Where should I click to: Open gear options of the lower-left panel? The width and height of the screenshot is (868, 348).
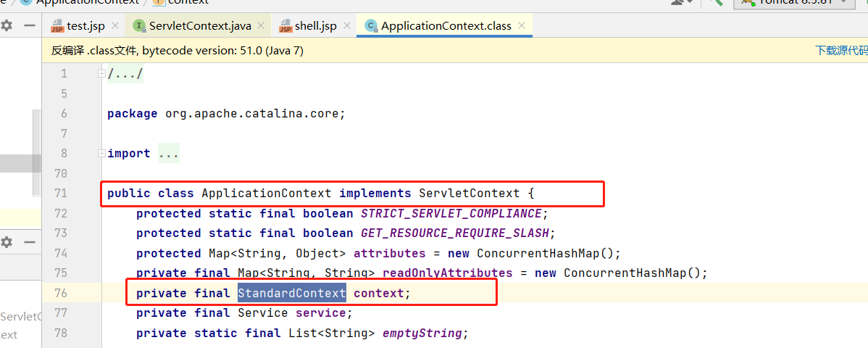(x=7, y=243)
